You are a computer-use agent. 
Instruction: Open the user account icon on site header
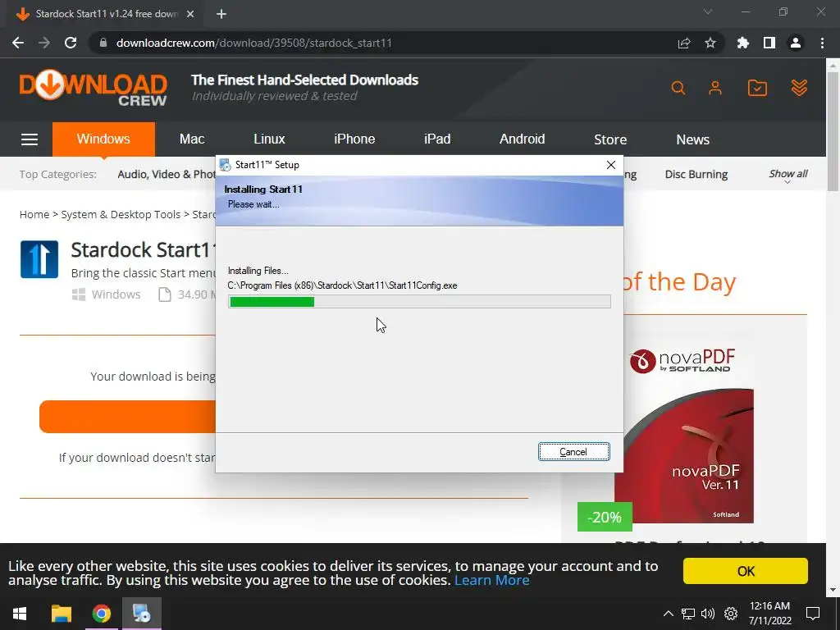715,88
